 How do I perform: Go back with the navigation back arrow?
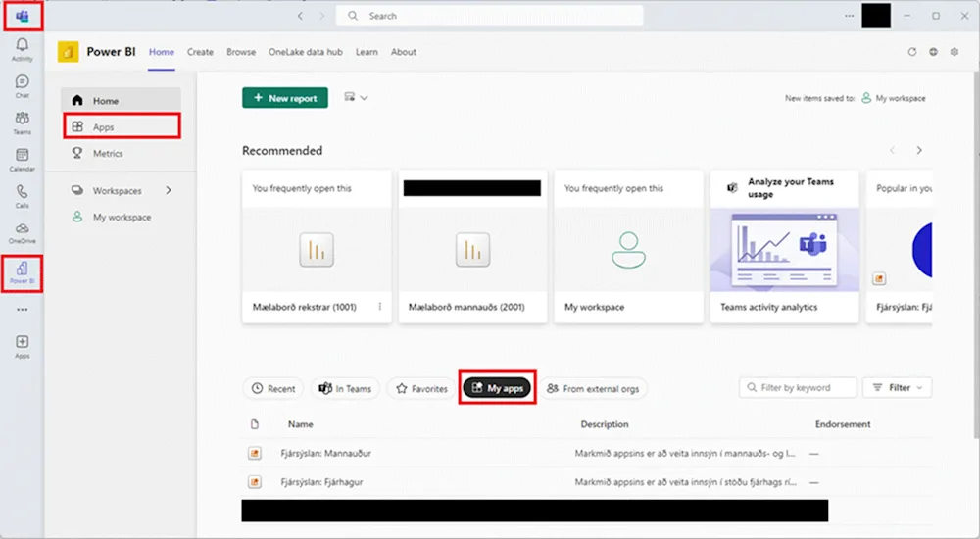click(x=301, y=16)
